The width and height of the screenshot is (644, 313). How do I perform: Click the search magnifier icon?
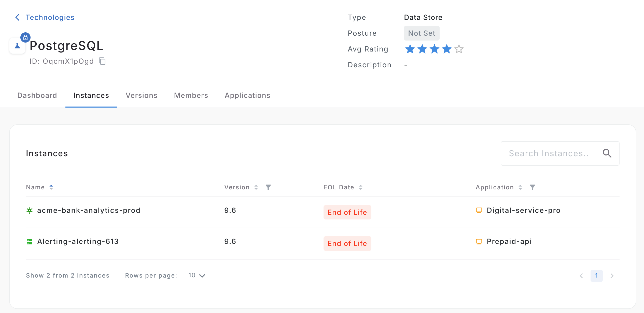click(x=607, y=153)
